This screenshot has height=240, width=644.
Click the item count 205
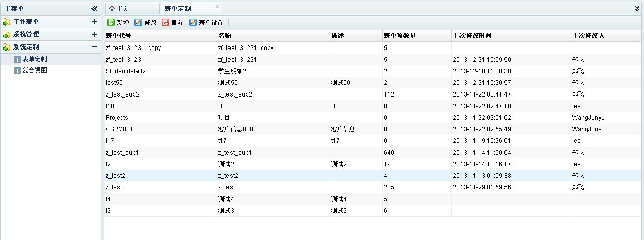click(389, 187)
